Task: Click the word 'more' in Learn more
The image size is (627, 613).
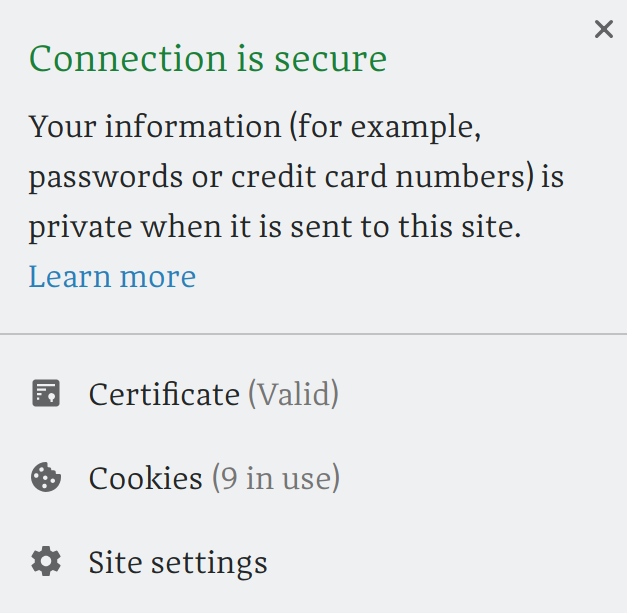Action: (158, 277)
